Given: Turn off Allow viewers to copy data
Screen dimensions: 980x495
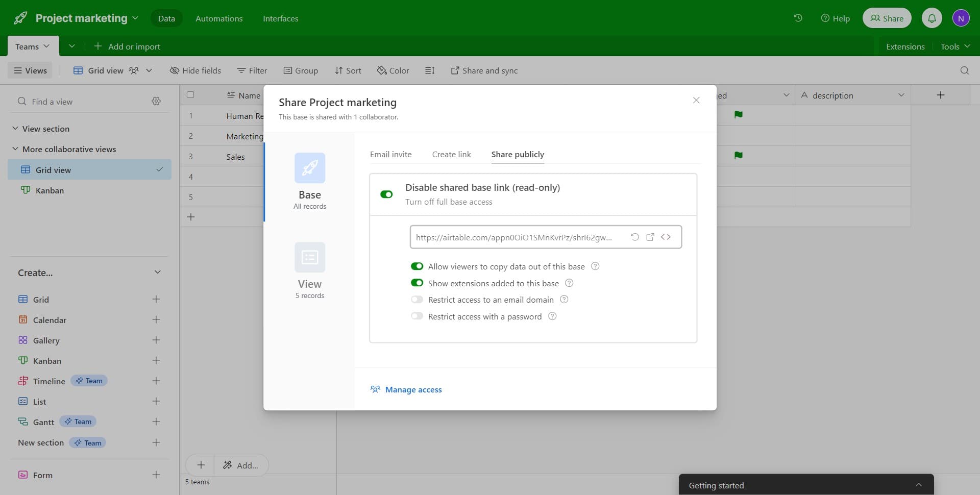Looking at the screenshot, I should 417,266.
